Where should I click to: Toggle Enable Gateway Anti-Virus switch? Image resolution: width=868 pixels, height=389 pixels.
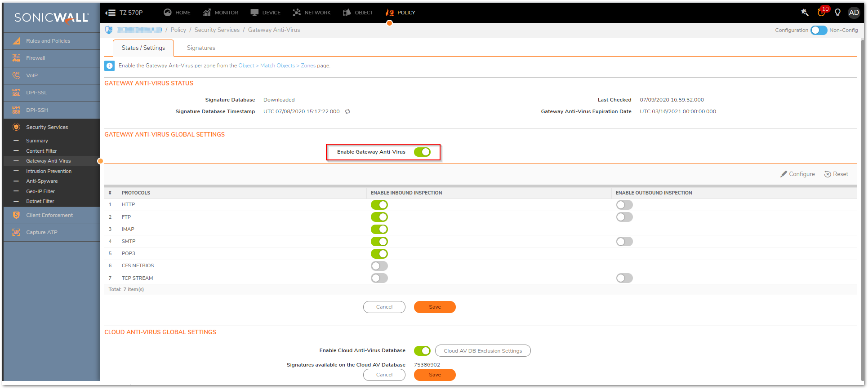[422, 152]
